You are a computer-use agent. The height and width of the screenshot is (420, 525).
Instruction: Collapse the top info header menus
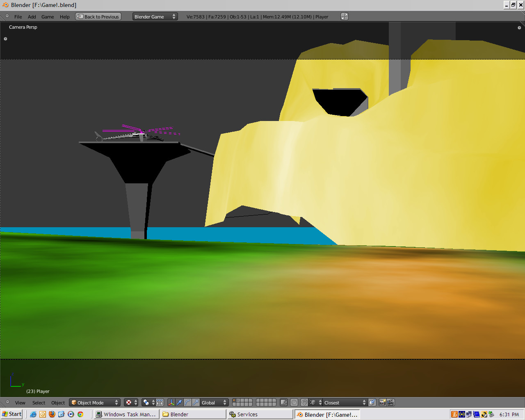(x=7, y=16)
